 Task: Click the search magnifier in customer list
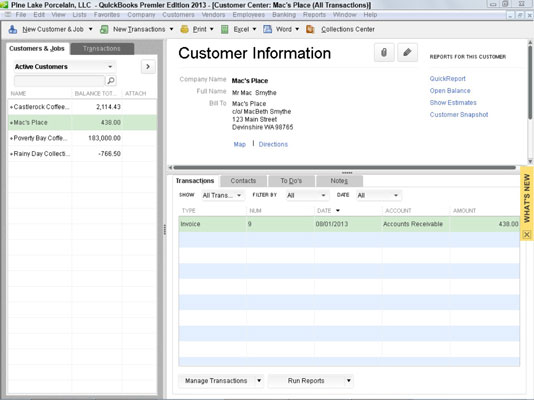click(x=111, y=81)
